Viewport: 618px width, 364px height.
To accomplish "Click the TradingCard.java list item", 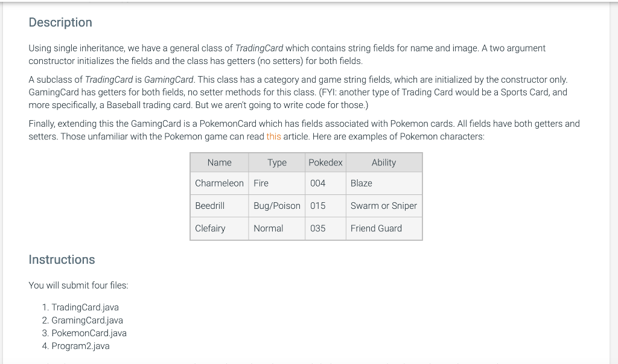I will click(x=85, y=307).
